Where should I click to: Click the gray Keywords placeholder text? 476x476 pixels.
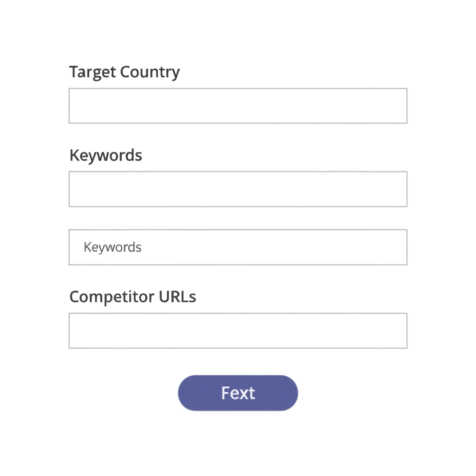[112, 247]
